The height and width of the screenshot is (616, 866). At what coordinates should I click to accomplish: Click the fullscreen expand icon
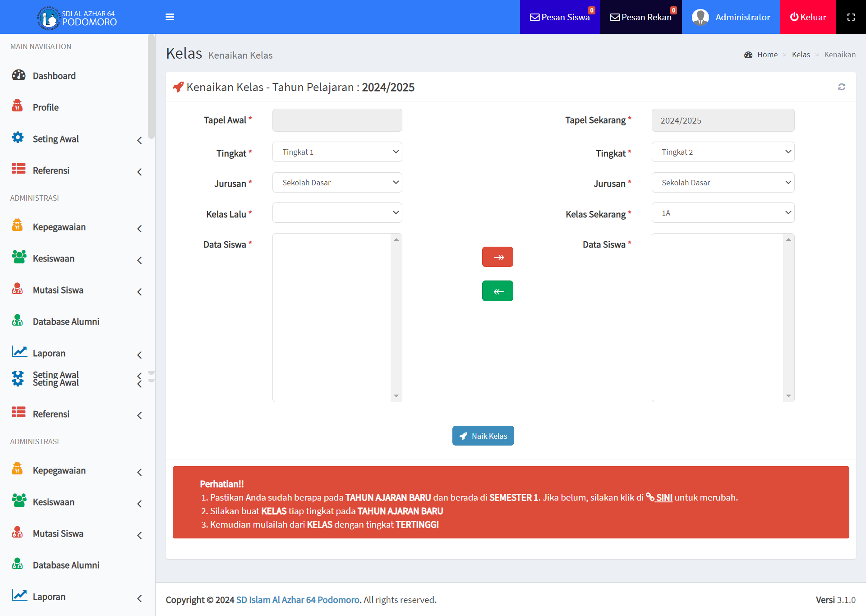tap(851, 17)
